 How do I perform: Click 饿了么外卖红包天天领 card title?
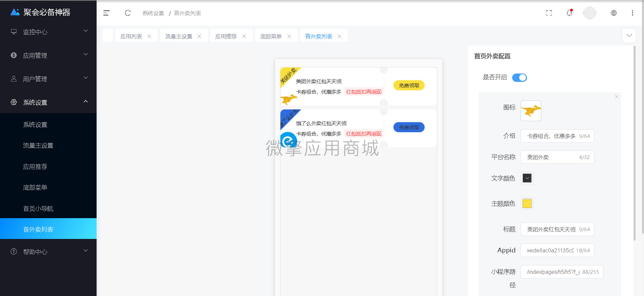(x=321, y=123)
